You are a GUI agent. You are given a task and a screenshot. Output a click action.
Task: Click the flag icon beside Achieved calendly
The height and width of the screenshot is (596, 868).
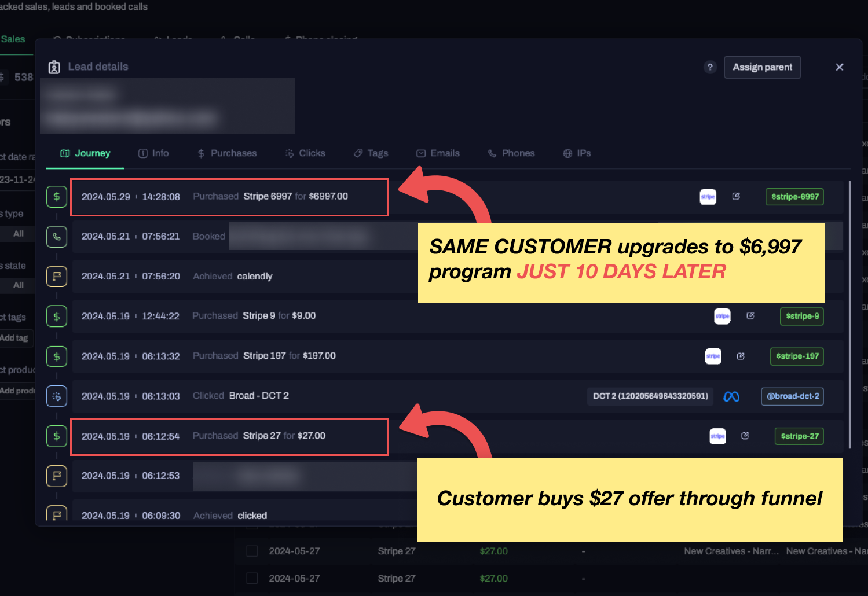coord(57,277)
